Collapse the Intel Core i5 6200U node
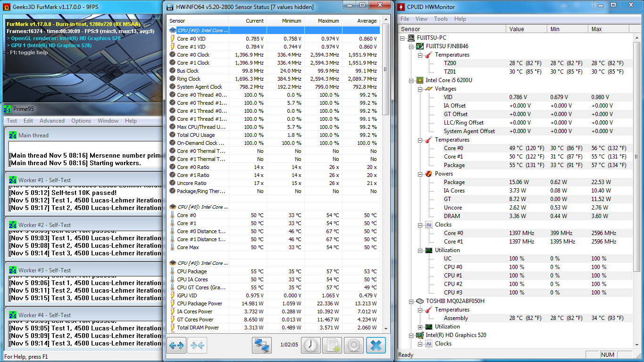The image size is (644, 362). point(411,80)
